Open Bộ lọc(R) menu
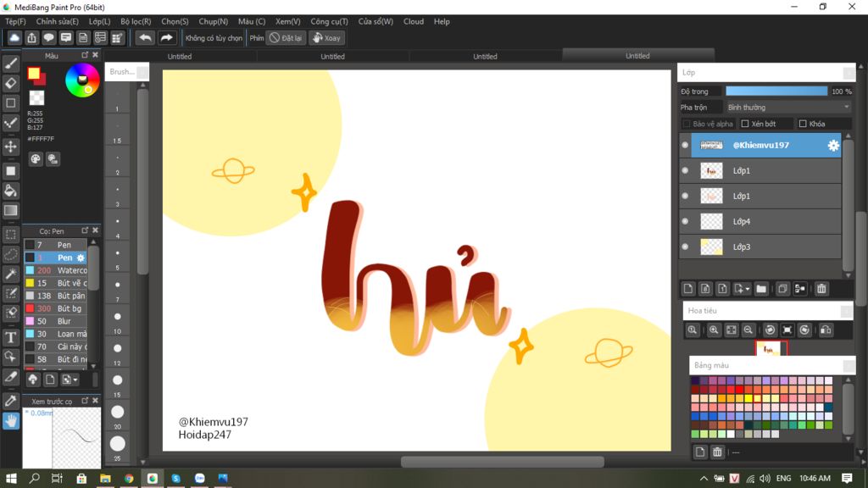Screen dimensions: 868x488 pyautogui.click(x=136, y=21)
